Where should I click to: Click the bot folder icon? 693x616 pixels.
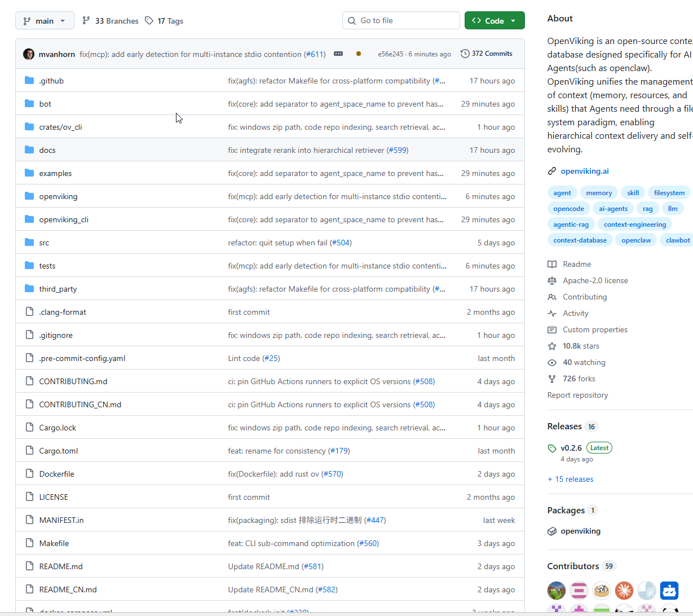[29, 104]
